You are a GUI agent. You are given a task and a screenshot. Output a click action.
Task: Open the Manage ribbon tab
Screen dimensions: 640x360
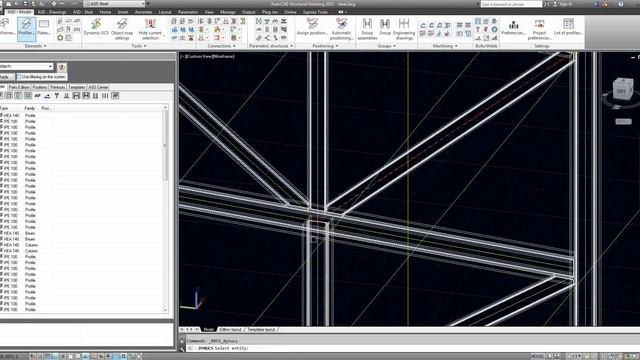[x=227, y=12]
